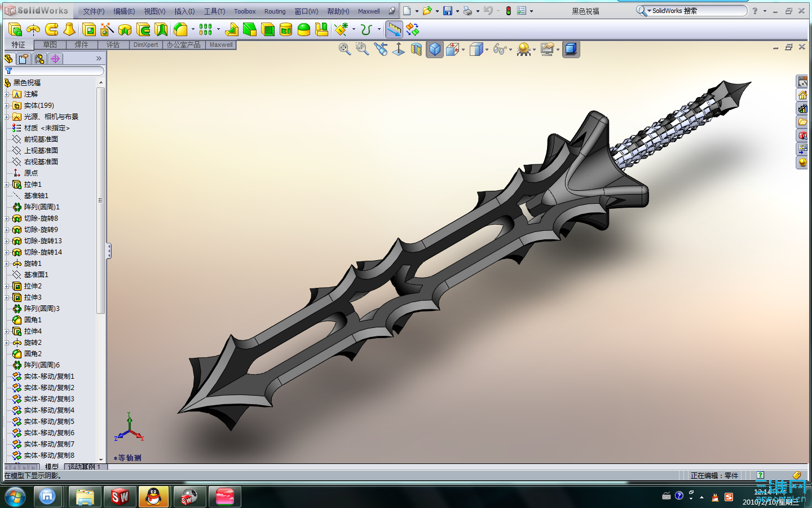Select 圆角1 in the feature tree
The image size is (812, 508).
(33, 320)
